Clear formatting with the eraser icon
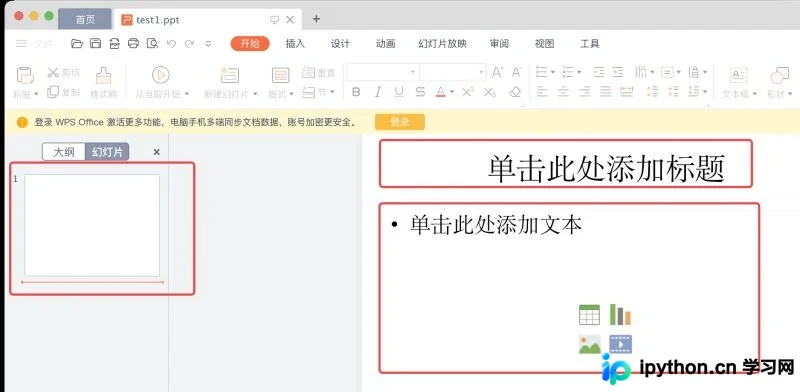Image resolution: width=800 pixels, height=392 pixels. (515, 92)
